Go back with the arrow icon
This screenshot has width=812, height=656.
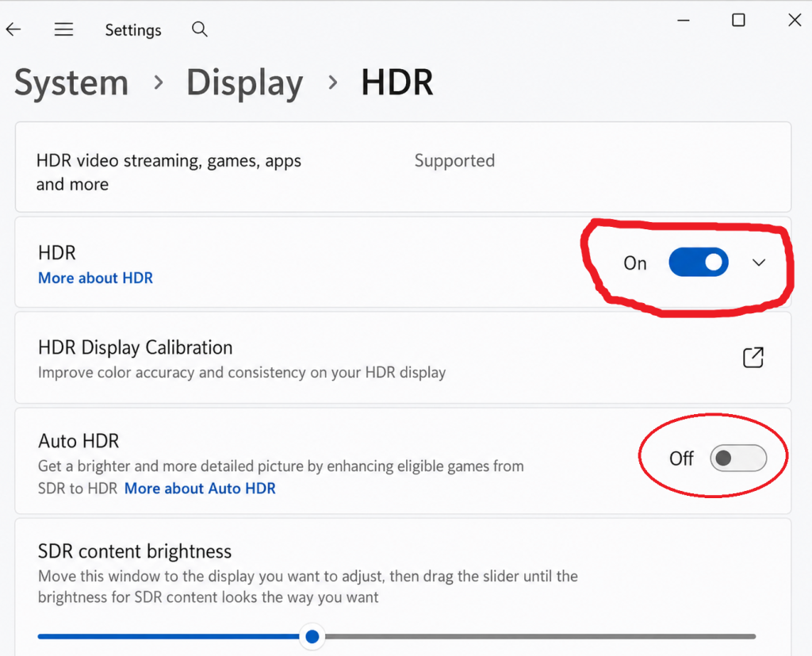(x=13, y=29)
